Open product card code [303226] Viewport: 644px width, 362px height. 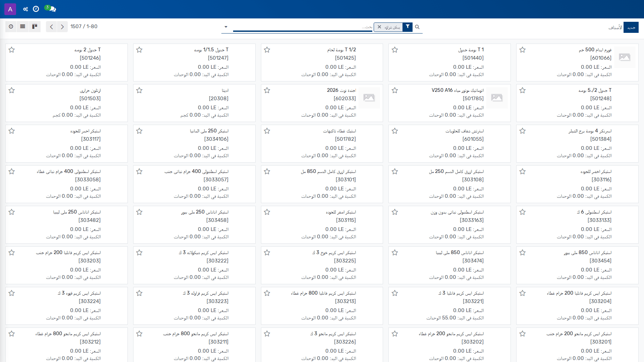click(345, 342)
